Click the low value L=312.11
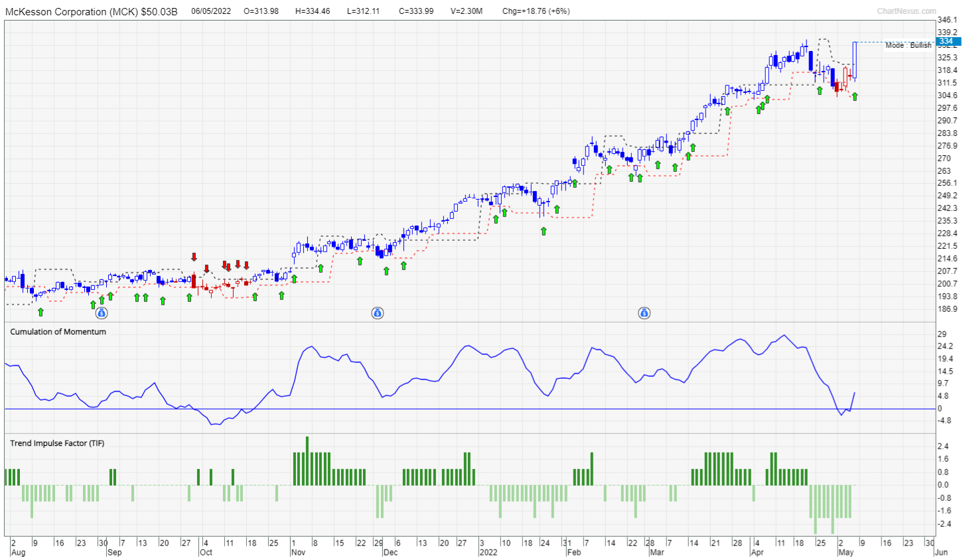The height and width of the screenshot is (560, 963). tap(363, 11)
